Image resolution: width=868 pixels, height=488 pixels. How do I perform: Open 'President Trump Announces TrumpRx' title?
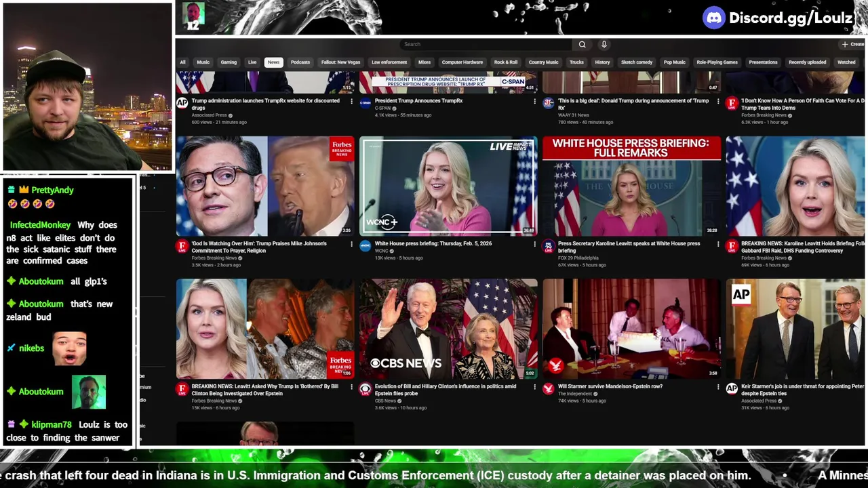click(x=418, y=100)
